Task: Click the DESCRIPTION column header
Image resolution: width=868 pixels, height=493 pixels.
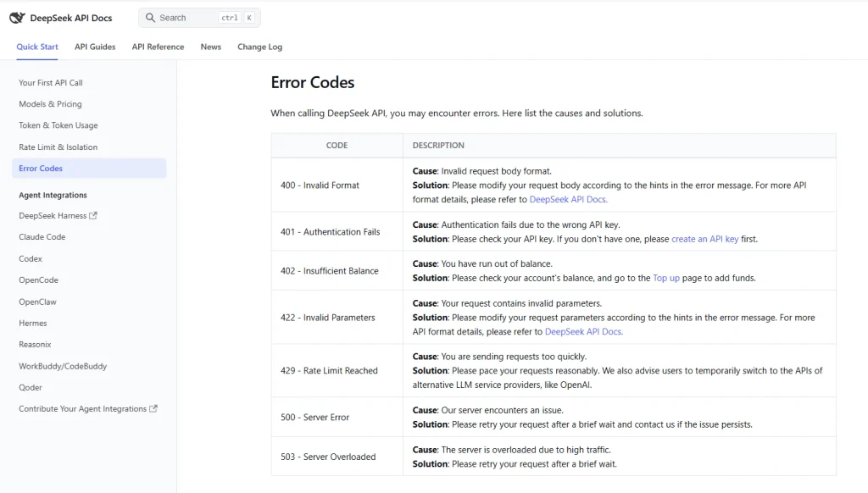Action: tap(620, 145)
